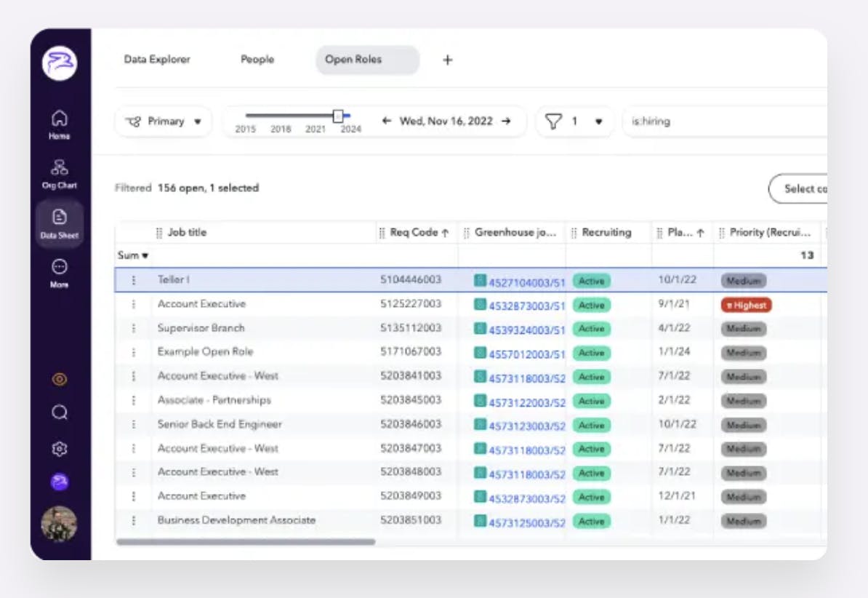Add a new tab with plus icon
Image resolution: width=868 pixels, height=598 pixels.
click(x=448, y=60)
